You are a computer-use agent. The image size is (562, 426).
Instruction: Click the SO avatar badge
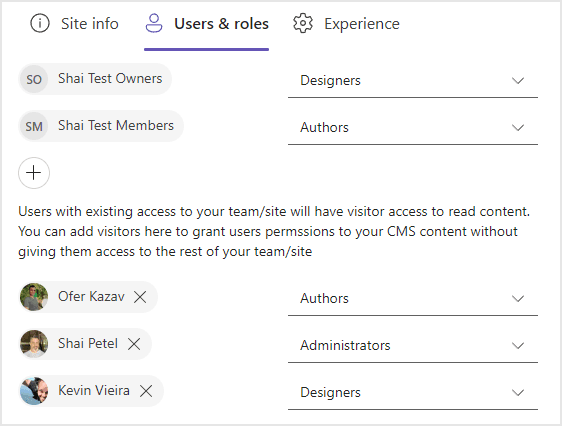click(34, 79)
